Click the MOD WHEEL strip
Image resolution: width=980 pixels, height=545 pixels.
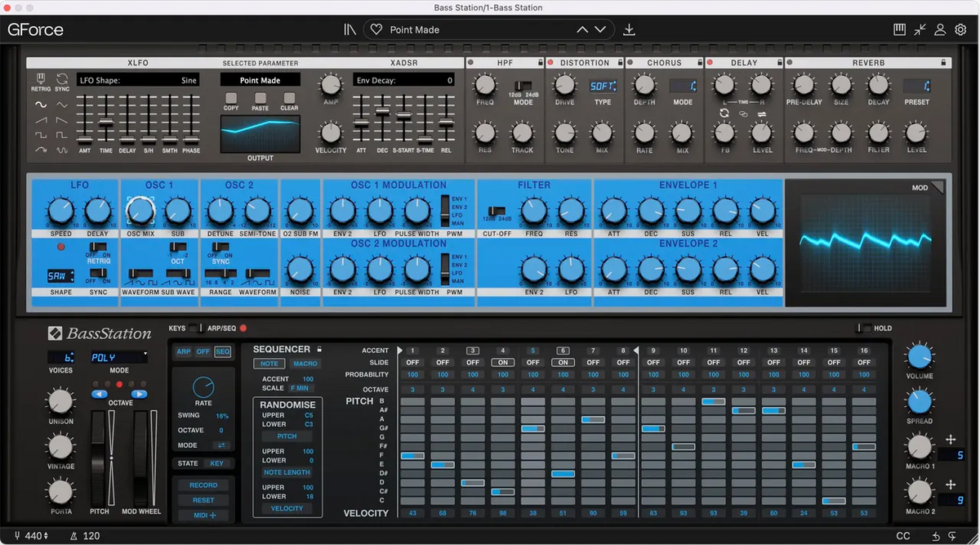pyautogui.click(x=140, y=457)
